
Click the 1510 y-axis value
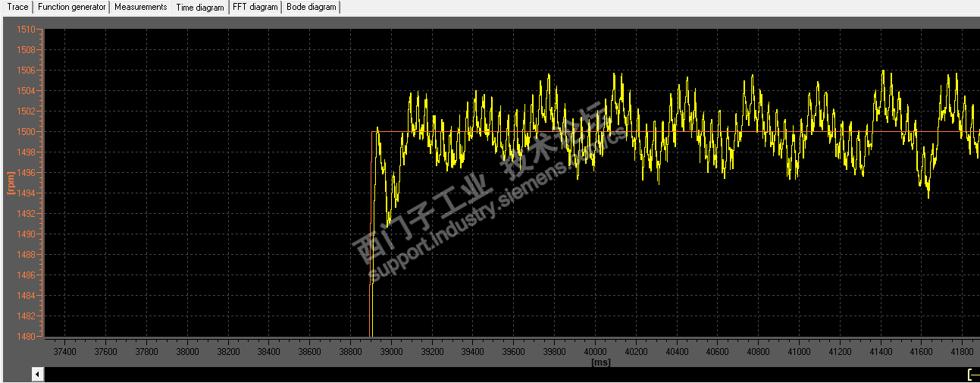(26, 30)
